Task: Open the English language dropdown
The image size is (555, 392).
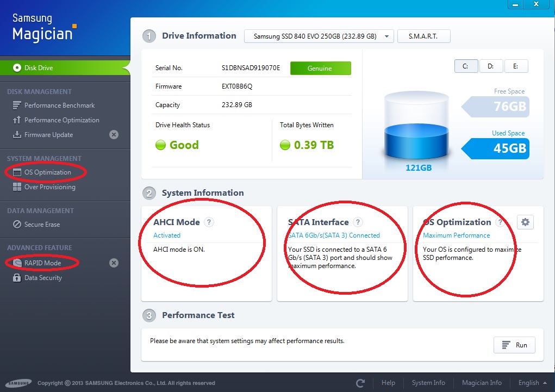Action: coord(532,383)
